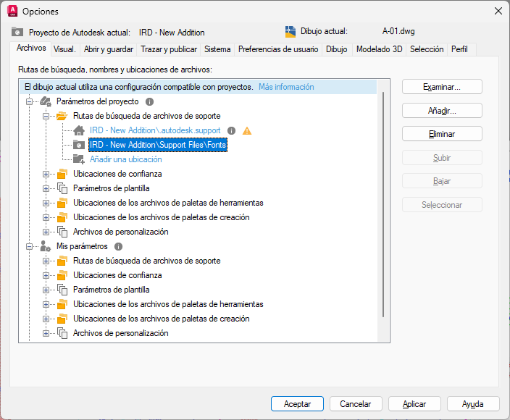Switch to the Selección tab

(427, 49)
